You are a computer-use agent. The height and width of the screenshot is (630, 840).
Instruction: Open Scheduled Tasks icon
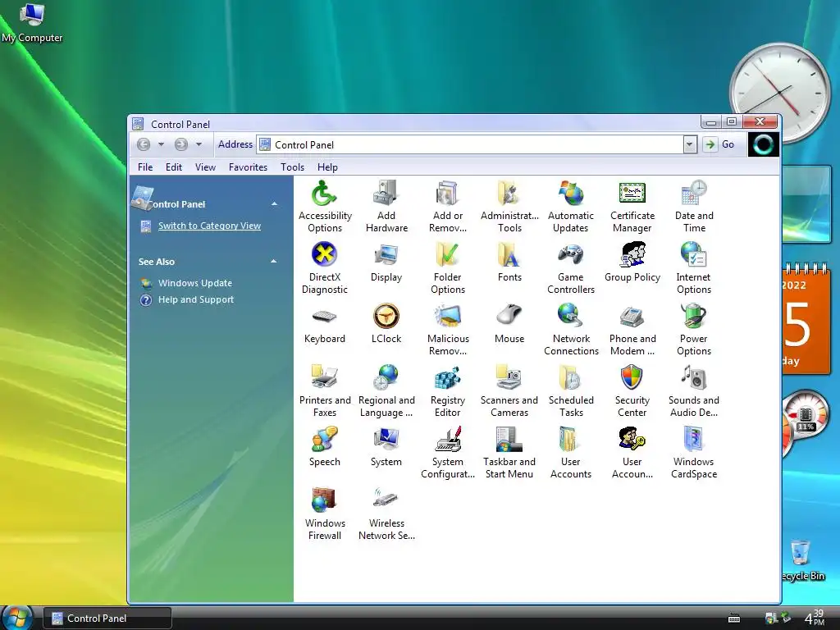pyautogui.click(x=571, y=377)
